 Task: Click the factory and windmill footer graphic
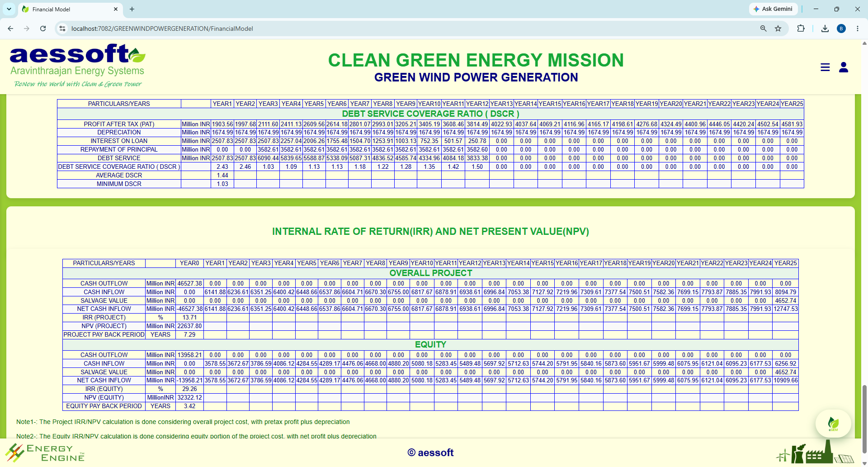(x=815, y=452)
